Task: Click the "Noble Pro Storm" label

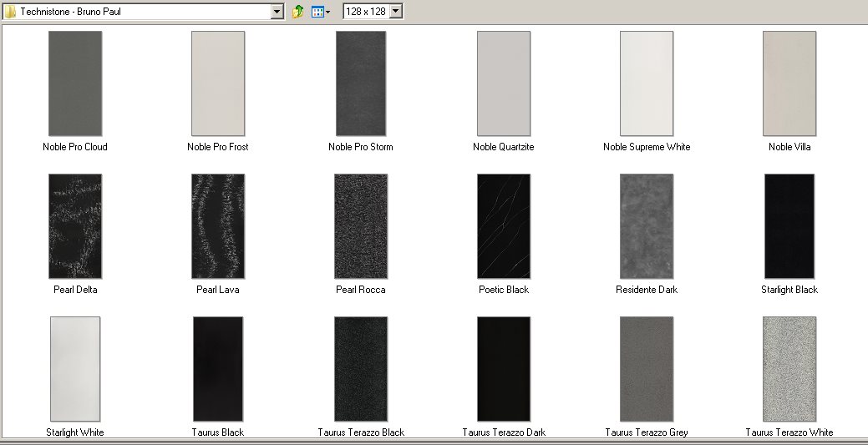Action: click(361, 147)
